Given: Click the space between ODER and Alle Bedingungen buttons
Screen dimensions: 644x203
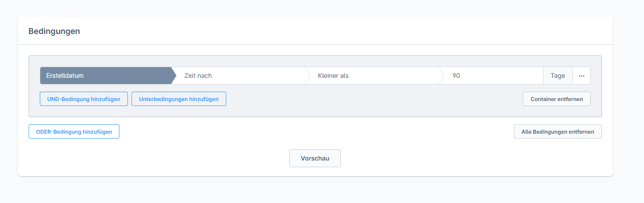Looking at the screenshot, I should click(313, 131).
